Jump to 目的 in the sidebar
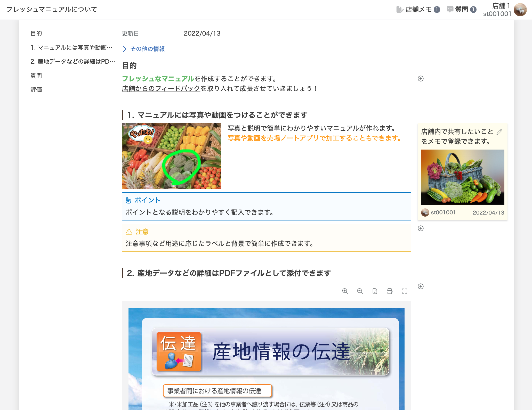This screenshot has height=410, width=532. coord(36,34)
